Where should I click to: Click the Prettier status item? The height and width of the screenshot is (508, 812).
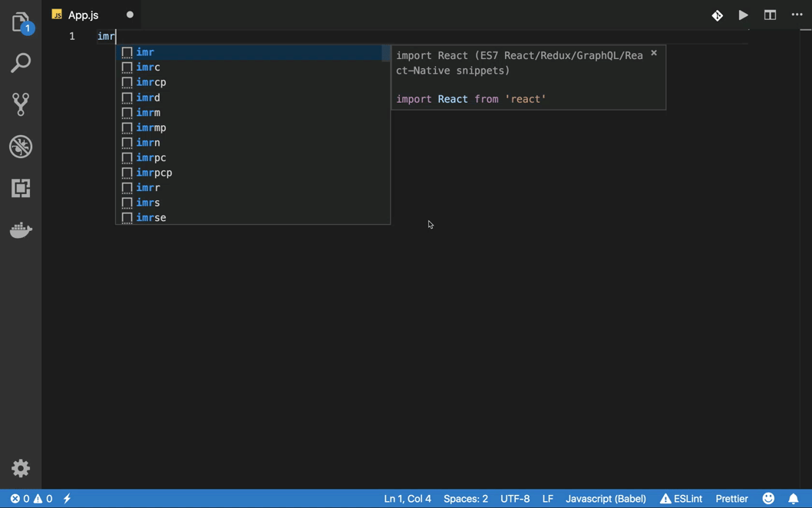tap(731, 499)
